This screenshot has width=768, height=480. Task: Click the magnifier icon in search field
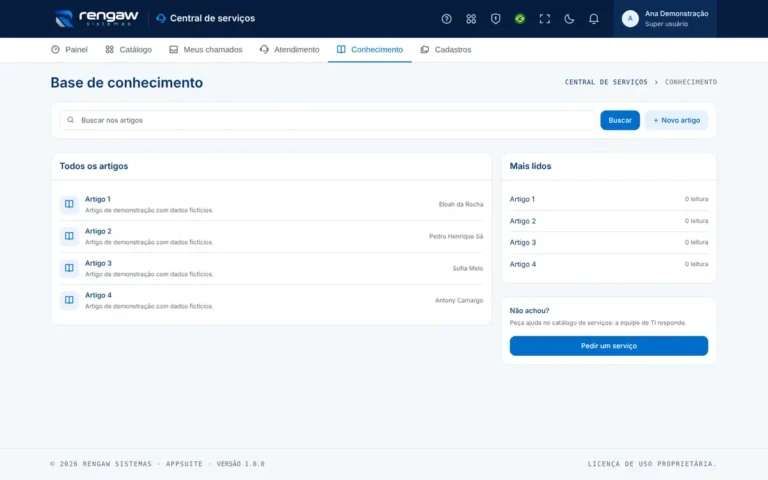pos(71,120)
